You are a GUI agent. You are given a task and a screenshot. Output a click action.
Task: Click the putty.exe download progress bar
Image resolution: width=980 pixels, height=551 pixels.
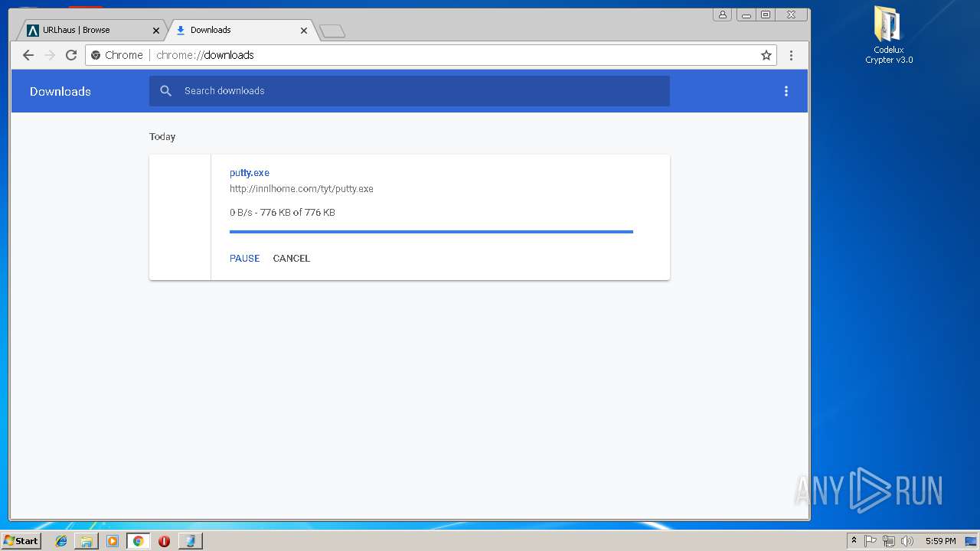431,231
